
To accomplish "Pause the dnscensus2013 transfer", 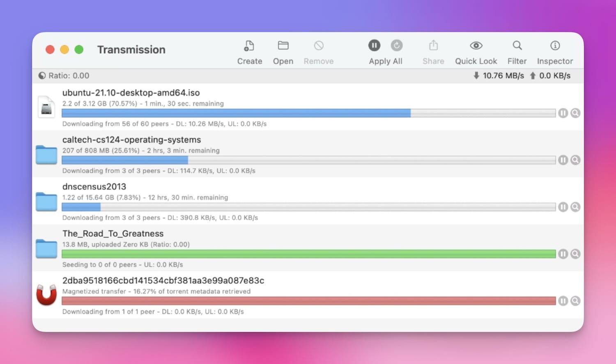I will (x=563, y=207).
